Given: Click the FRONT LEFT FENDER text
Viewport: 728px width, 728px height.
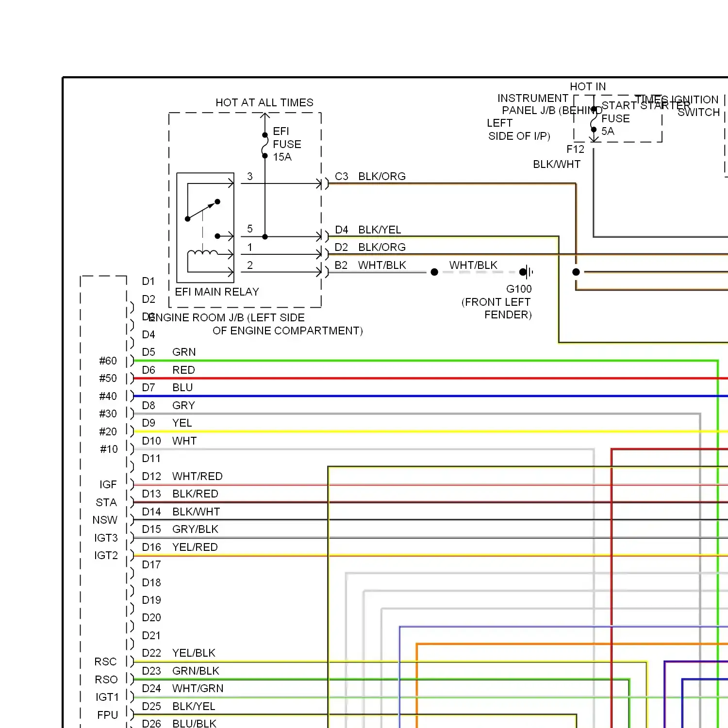Looking at the screenshot, I should 496,308.
